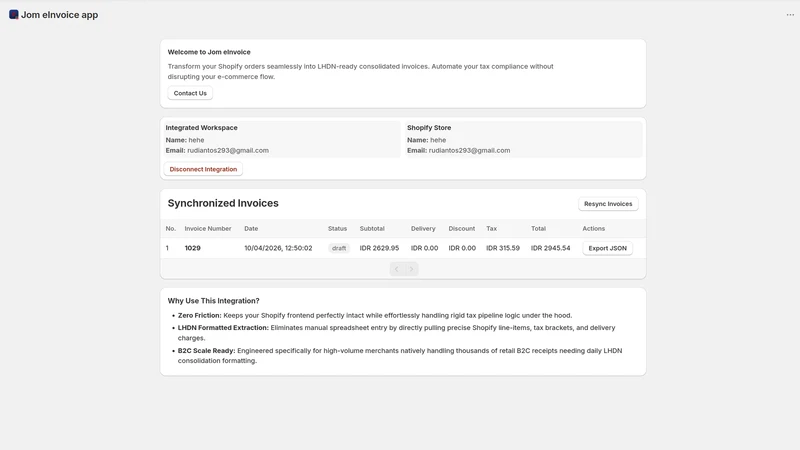Click the Jom eInvoice app logo icon
Screen dimensions: 800x450
(x=14, y=15)
